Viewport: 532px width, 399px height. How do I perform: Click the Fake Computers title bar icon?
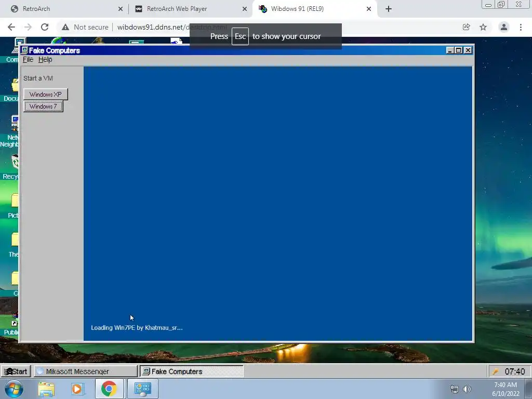(x=24, y=50)
